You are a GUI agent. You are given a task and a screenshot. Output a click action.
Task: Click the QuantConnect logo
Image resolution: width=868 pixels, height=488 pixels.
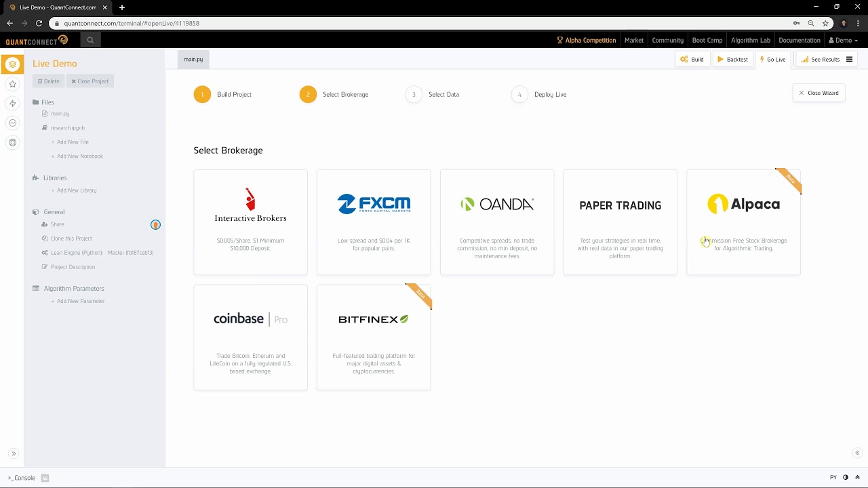pyautogui.click(x=37, y=40)
